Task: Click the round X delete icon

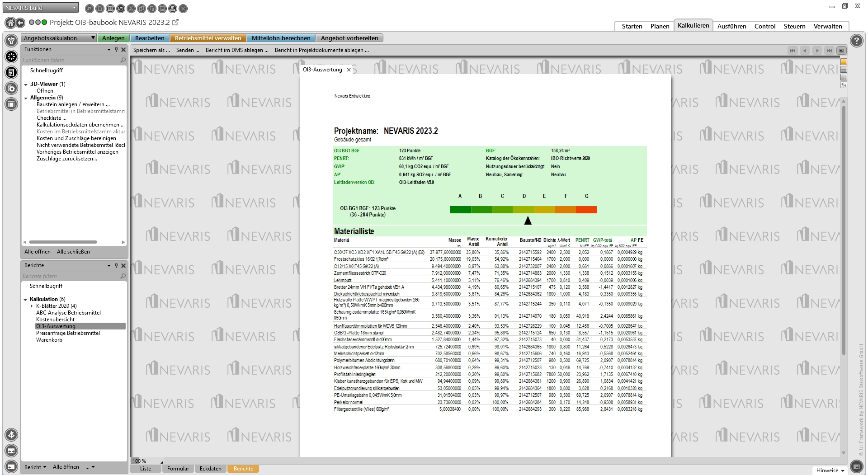Action: 183,9
